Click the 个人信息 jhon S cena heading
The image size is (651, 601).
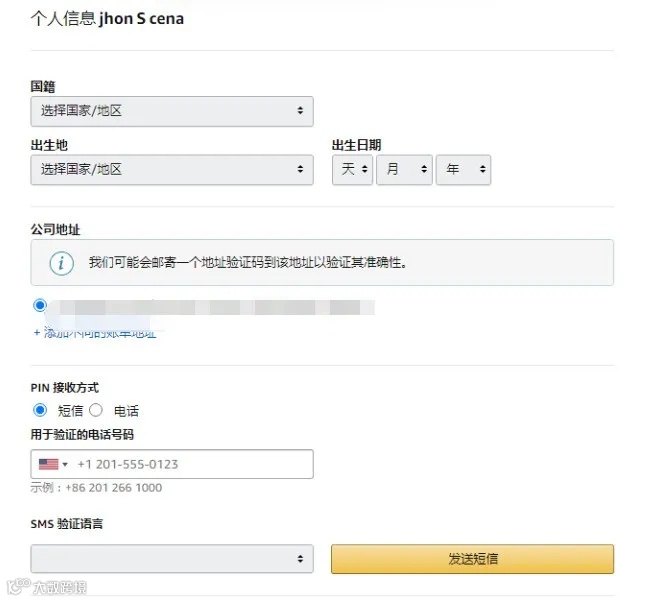107,18
